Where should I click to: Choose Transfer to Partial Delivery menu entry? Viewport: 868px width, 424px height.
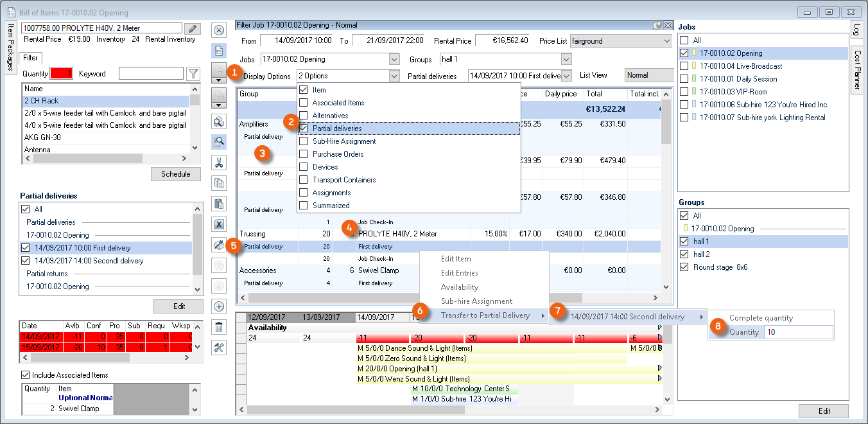pos(485,315)
